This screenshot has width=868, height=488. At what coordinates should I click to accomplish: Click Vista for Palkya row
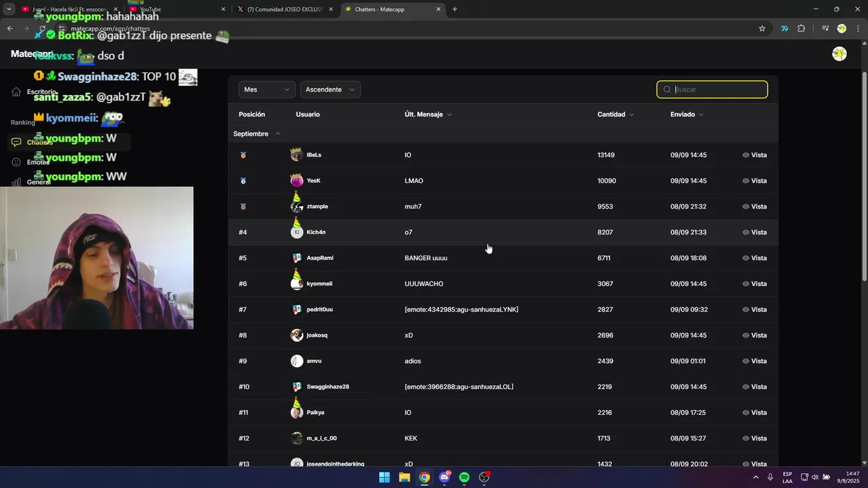[755, 413]
